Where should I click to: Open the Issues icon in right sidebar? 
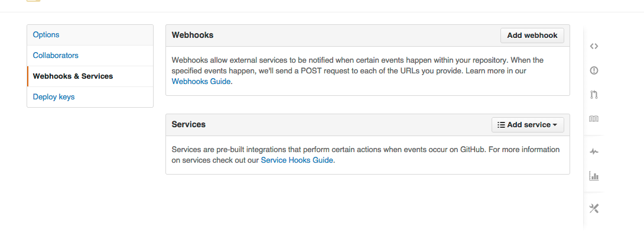pos(594,70)
